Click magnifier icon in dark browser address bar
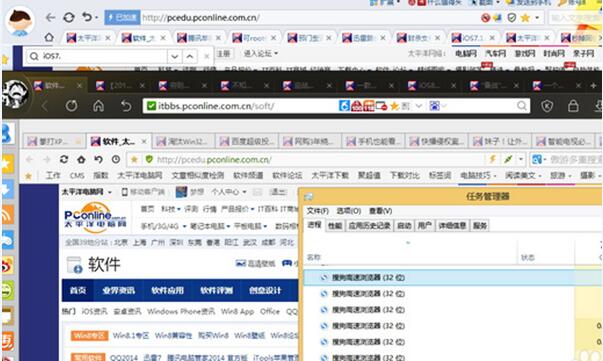Viewport: 603px width, 361px height. (521, 106)
